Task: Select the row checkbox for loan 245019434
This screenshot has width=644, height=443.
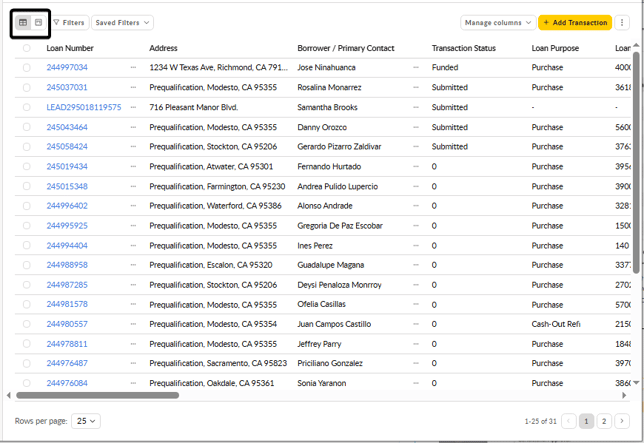Action: [27, 166]
